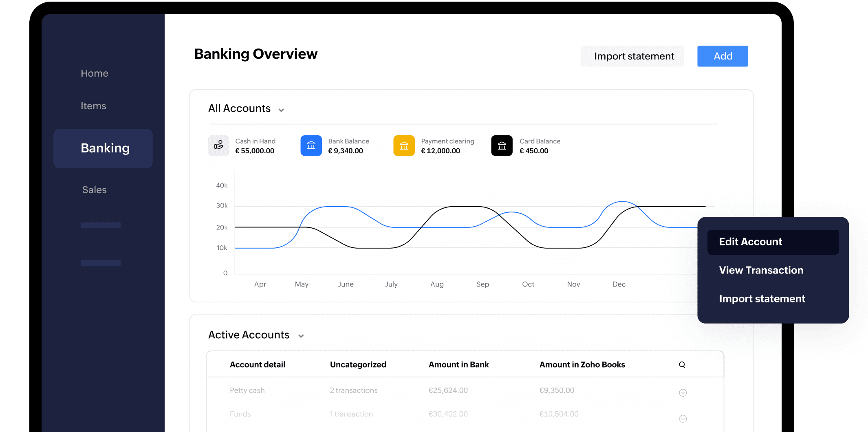Expand options for the Petty cash row
The height and width of the screenshot is (432, 868).
[683, 392]
